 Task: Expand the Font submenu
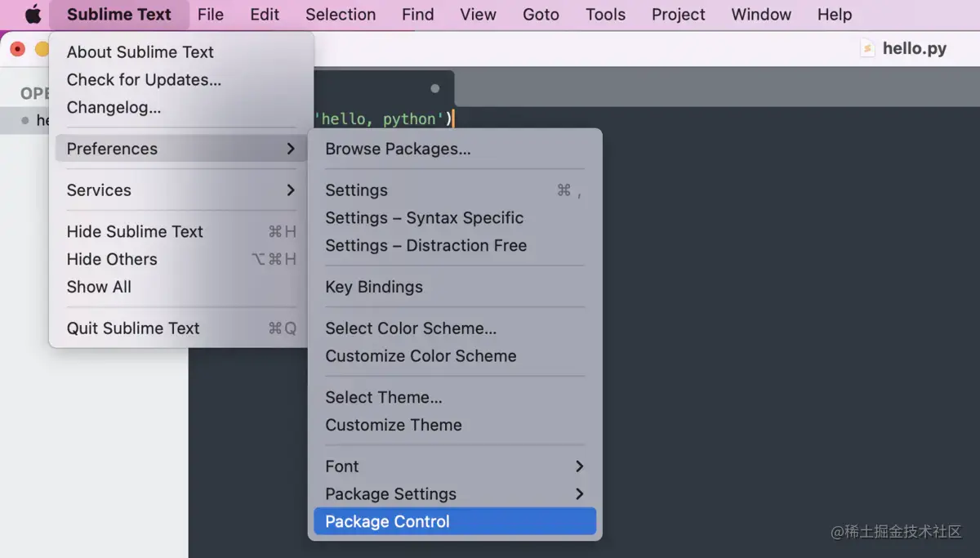[579, 466]
